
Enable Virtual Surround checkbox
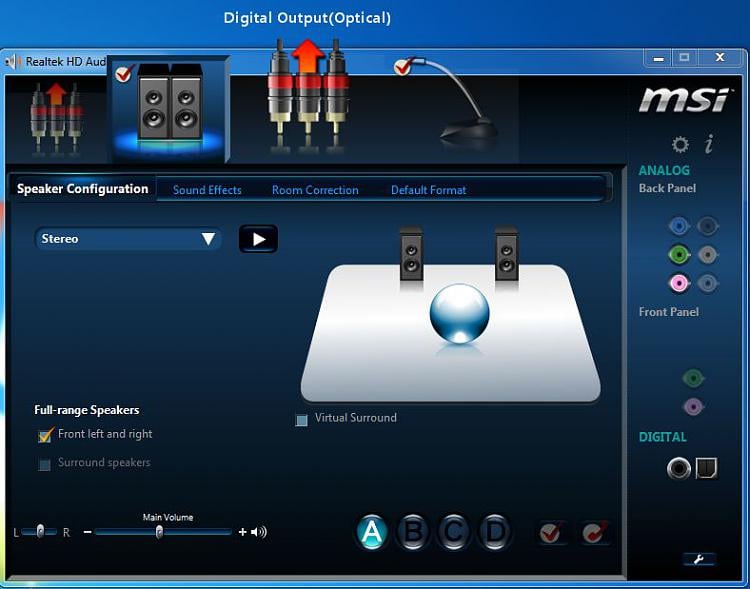(x=301, y=420)
